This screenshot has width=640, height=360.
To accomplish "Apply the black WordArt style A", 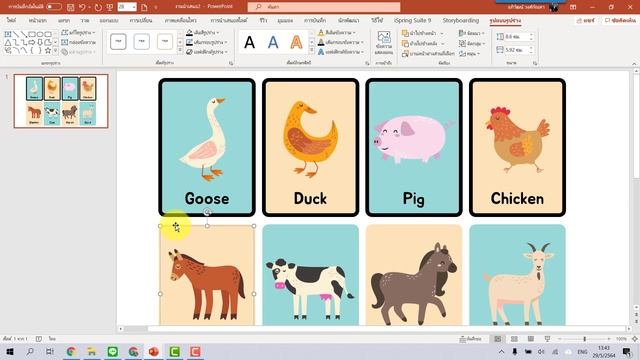I will click(249, 42).
